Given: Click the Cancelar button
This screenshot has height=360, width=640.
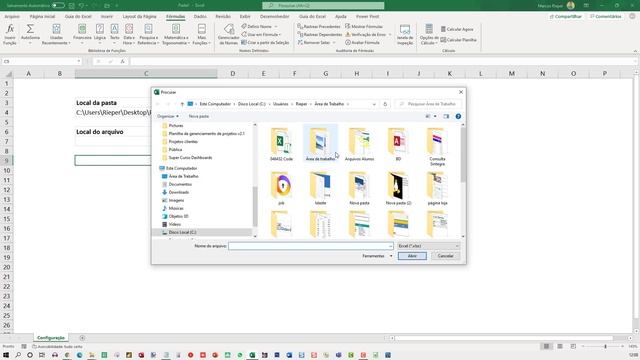Looking at the screenshot, I should 445,256.
